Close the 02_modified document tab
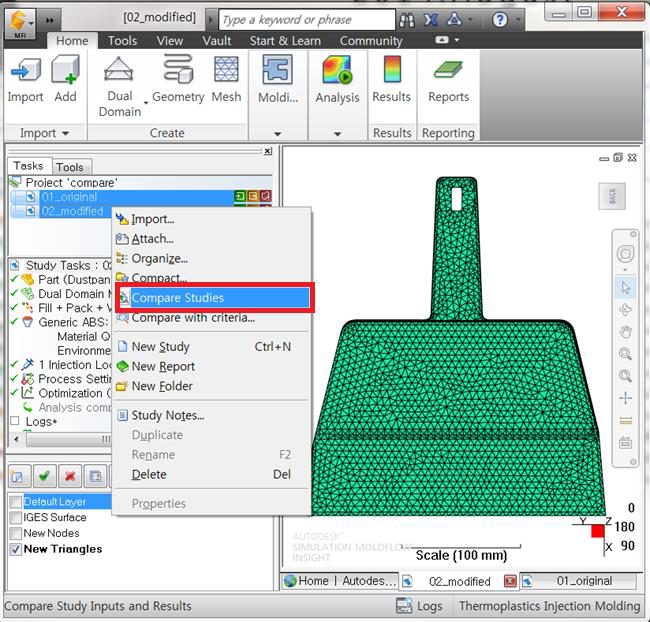The height and width of the screenshot is (622, 650). pos(510,581)
